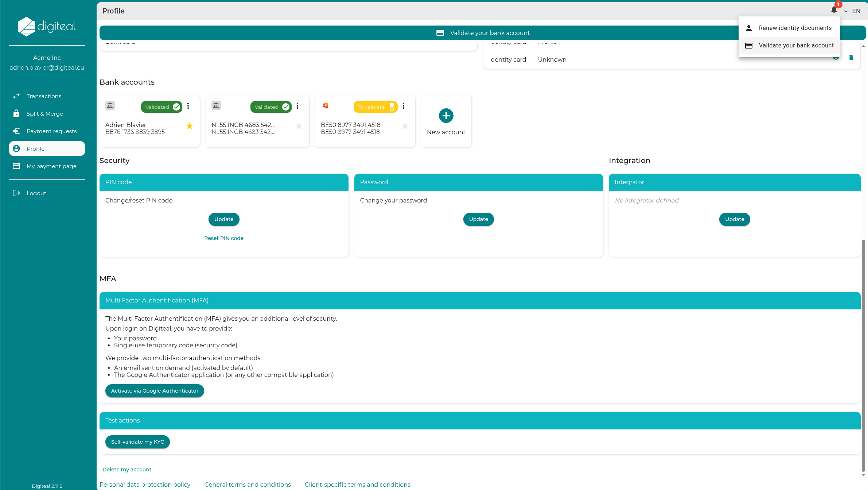Click Activate via Google Authenticator button

click(155, 391)
